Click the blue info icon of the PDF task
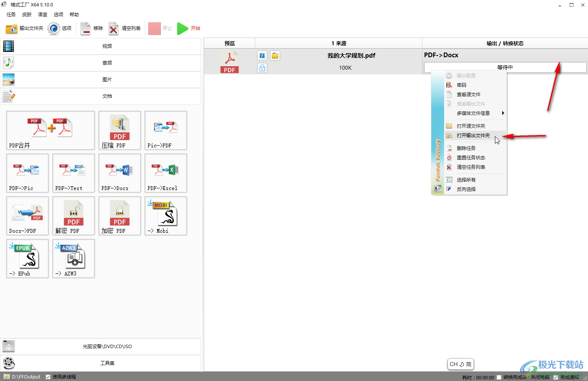Image resolution: width=588 pixels, height=381 pixels. (262, 56)
